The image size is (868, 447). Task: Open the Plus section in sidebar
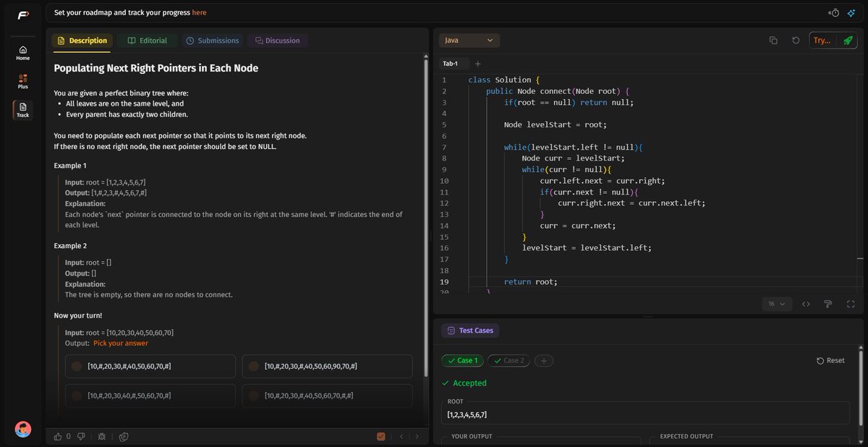tap(22, 81)
